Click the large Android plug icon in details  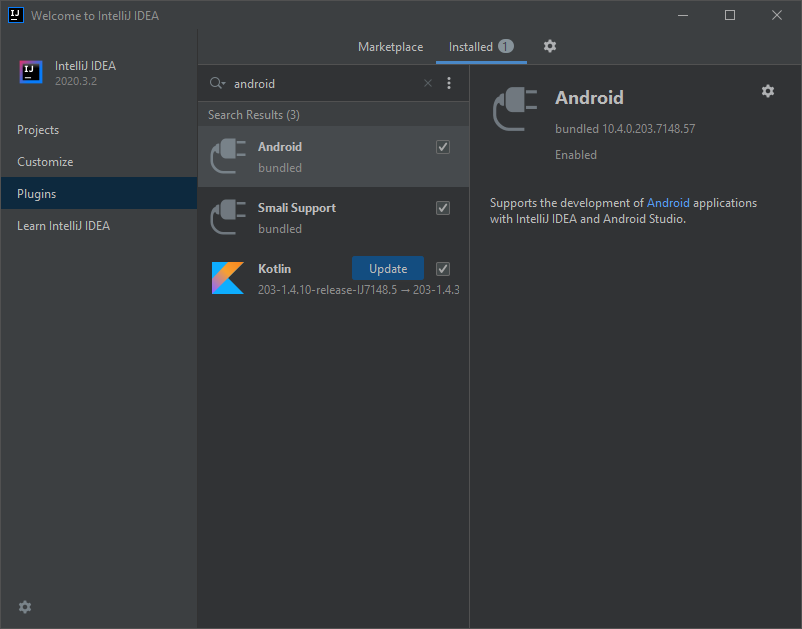(515, 108)
